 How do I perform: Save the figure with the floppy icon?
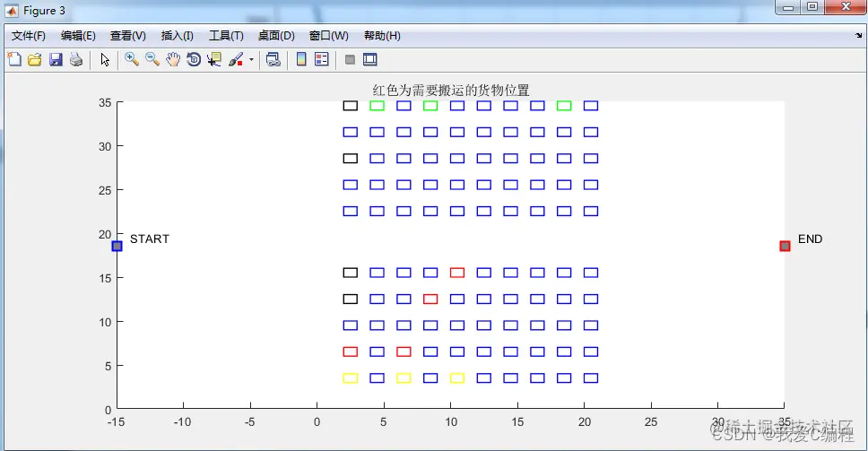pos(56,59)
